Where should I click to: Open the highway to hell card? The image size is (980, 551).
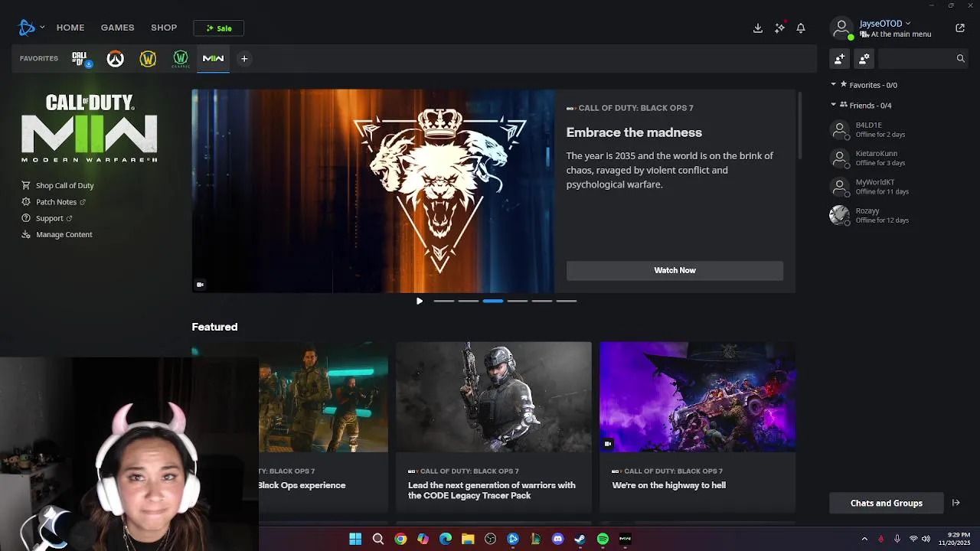coord(697,426)
